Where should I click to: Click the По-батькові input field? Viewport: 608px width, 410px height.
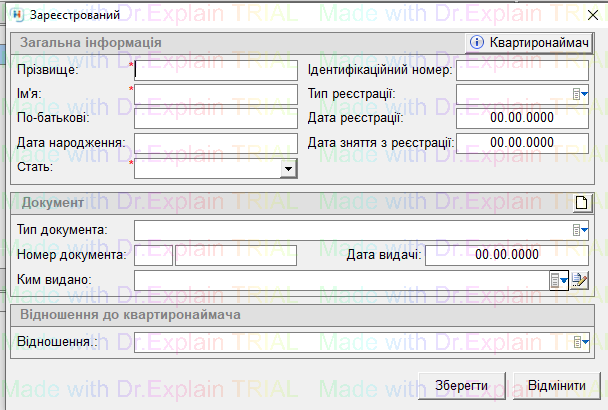(x=217, y=119)
